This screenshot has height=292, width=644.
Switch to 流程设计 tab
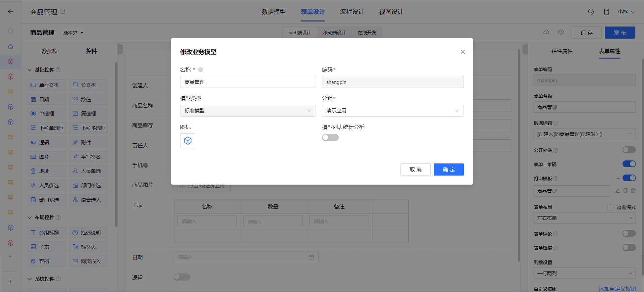pos(352,12)
